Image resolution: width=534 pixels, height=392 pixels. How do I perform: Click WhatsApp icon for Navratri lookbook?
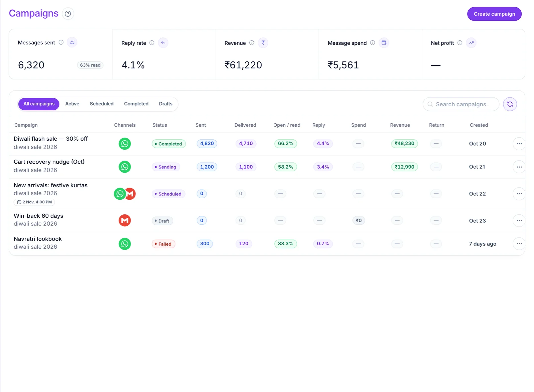point(125,244)
